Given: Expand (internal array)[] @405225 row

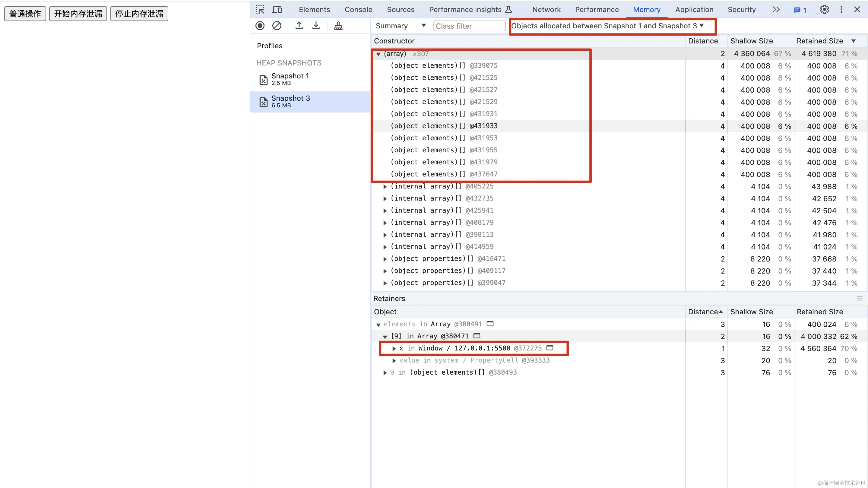Looking at the screenshot, I should coord(385,186).
